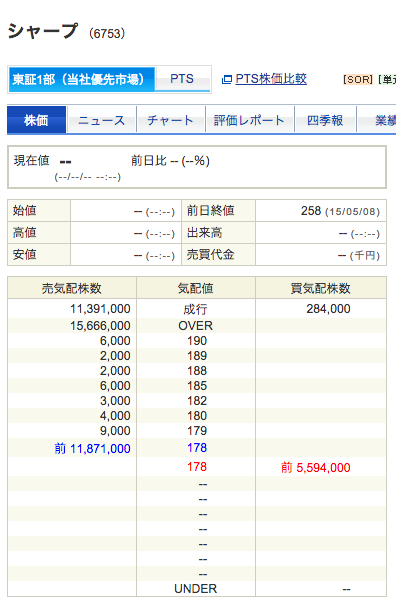
Task: Click the 190 quote price
Action: pyautogui.click(x=197, y=341)
